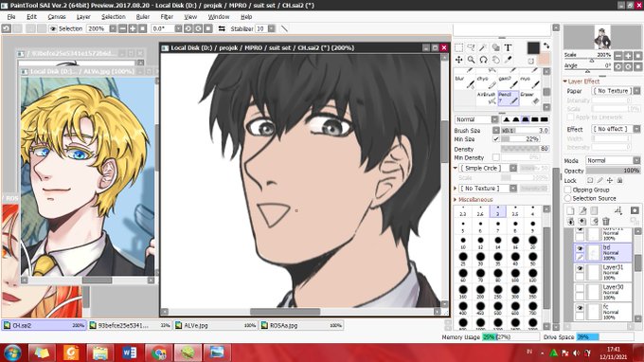The height and width of the screenshot is (362, 644).
Task: Click the Windows Start button
Action: tap(12, 353)
